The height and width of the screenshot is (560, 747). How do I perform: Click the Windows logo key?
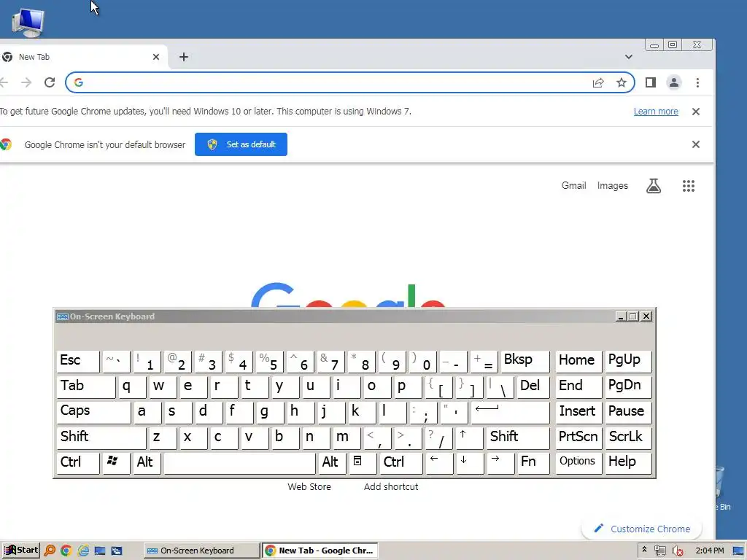(x=116, y=463)
